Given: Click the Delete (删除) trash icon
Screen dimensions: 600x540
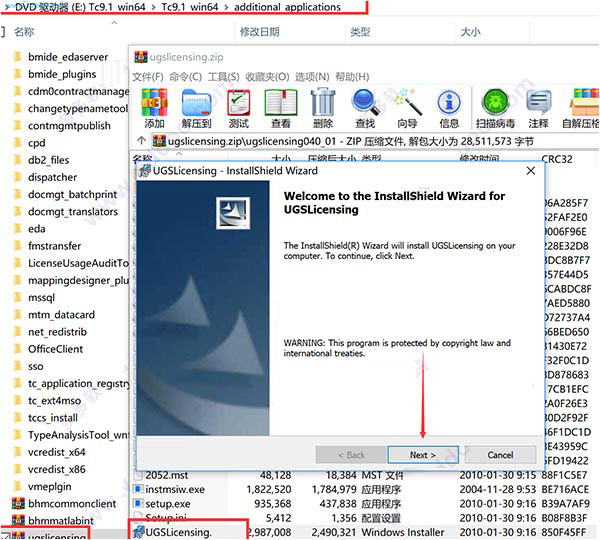Looking at the screenshot, I should [323, 109].
